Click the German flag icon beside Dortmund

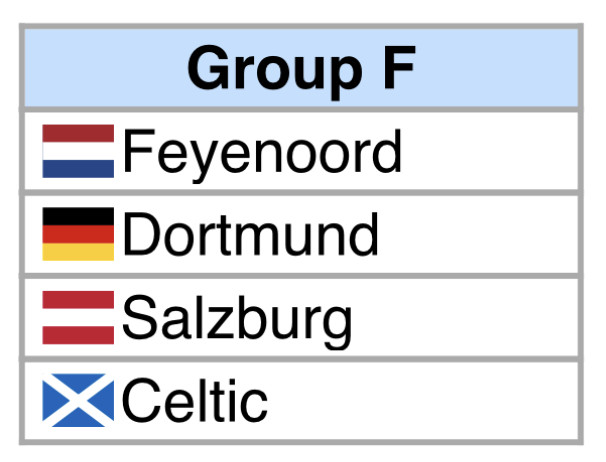78,234
